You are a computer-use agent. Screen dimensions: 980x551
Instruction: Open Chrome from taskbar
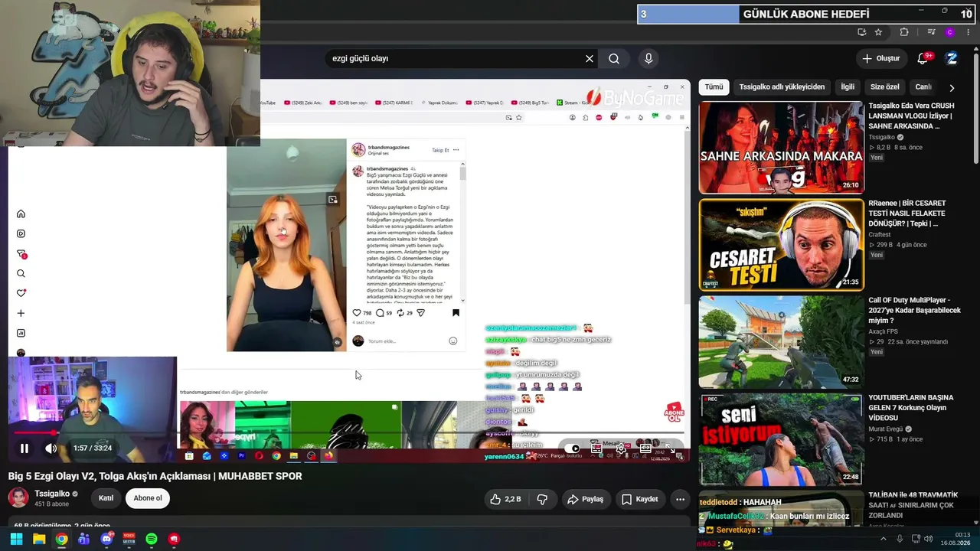[x=61, y=540]
